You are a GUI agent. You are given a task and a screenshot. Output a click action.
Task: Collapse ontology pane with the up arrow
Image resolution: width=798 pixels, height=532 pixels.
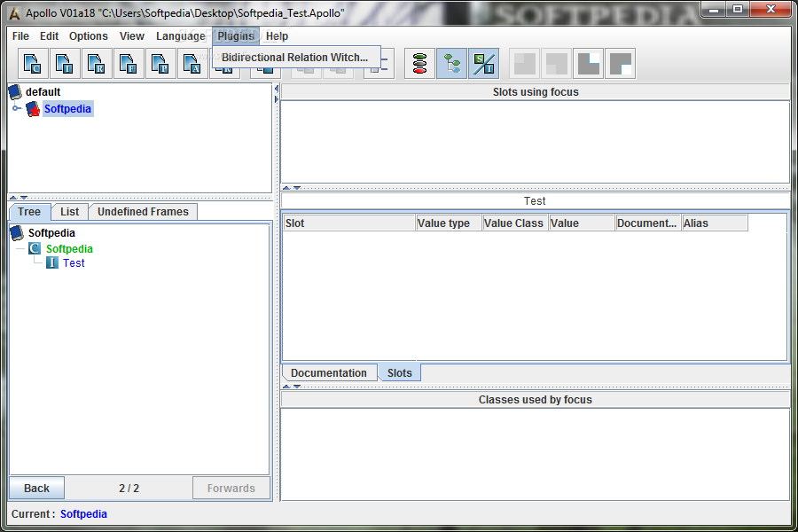(13, 198)
